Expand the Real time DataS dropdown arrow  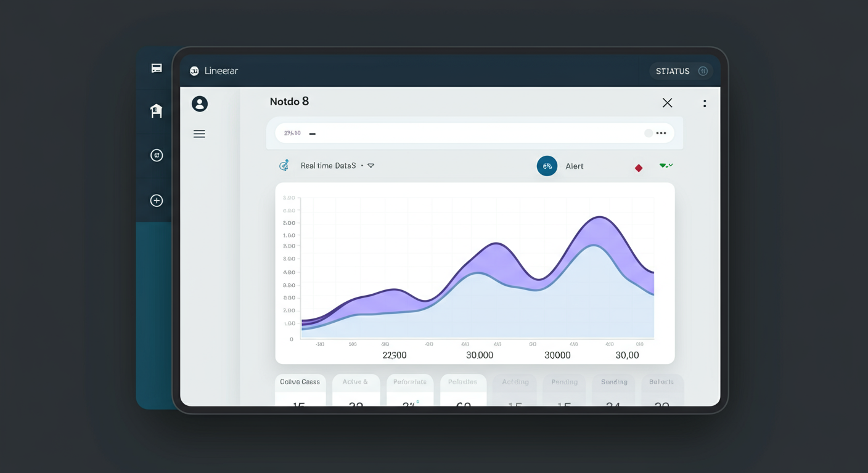(x=371, y=166)
